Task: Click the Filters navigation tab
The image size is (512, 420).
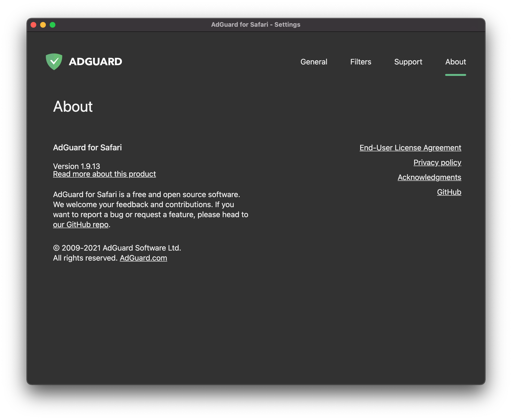Action: click(x=361, y=62)
